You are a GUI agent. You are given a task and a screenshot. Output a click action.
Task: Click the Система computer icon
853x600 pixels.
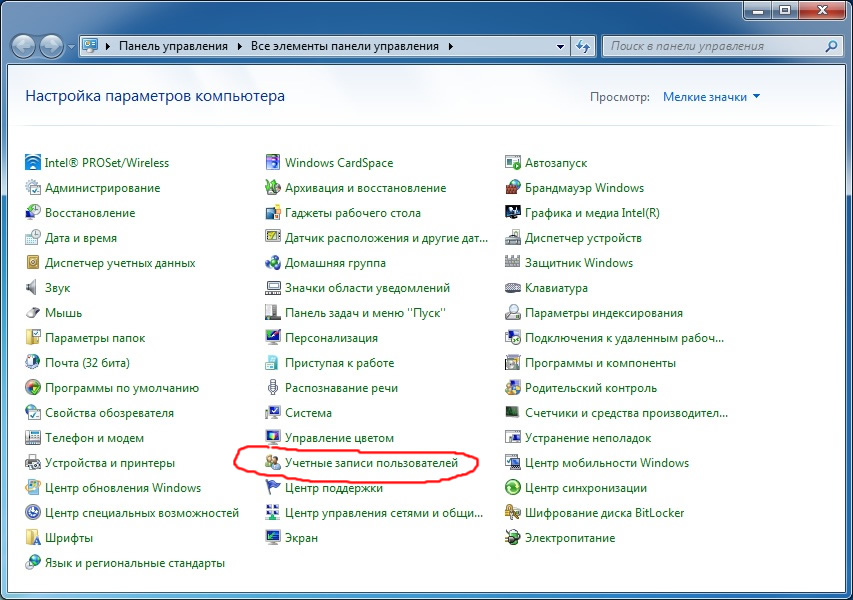(x=273, y=413)
